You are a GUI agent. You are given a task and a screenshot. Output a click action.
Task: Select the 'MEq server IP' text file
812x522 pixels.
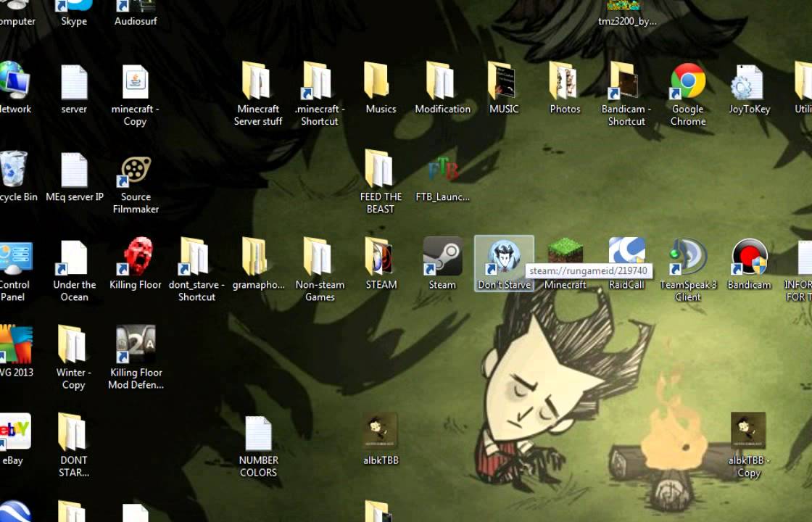tap(74, 177)
